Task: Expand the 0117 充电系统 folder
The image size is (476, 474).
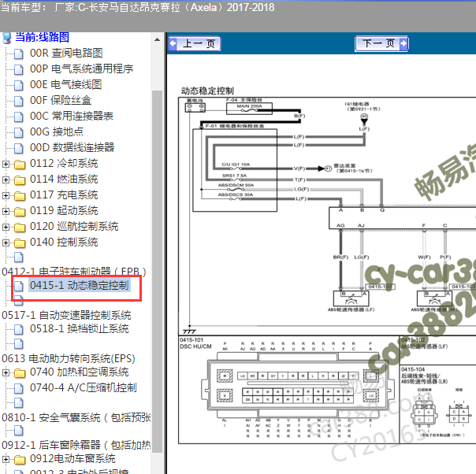Action: coord(6,195)
